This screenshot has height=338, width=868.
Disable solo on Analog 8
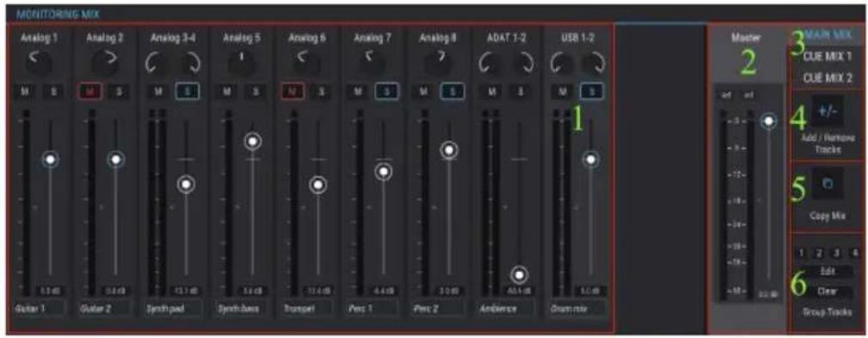(452, 91)
